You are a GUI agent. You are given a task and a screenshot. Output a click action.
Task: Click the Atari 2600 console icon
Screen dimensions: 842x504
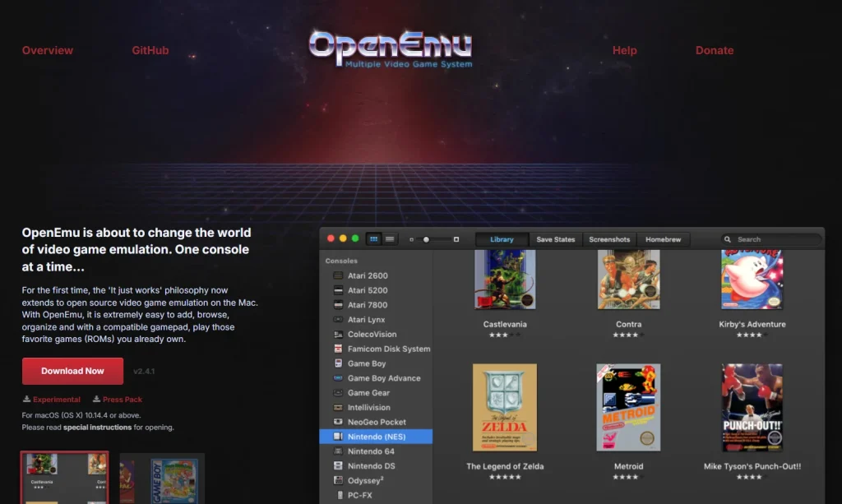point(338,275)
